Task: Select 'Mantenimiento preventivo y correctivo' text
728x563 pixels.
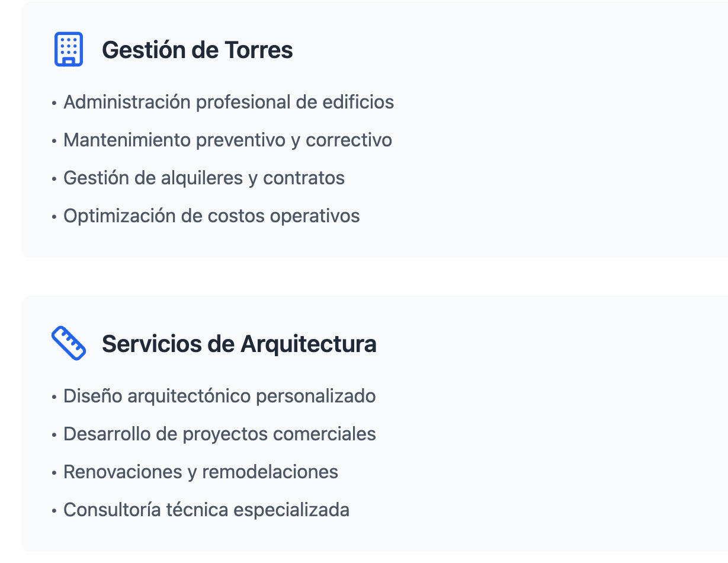Action: point(227,140)
